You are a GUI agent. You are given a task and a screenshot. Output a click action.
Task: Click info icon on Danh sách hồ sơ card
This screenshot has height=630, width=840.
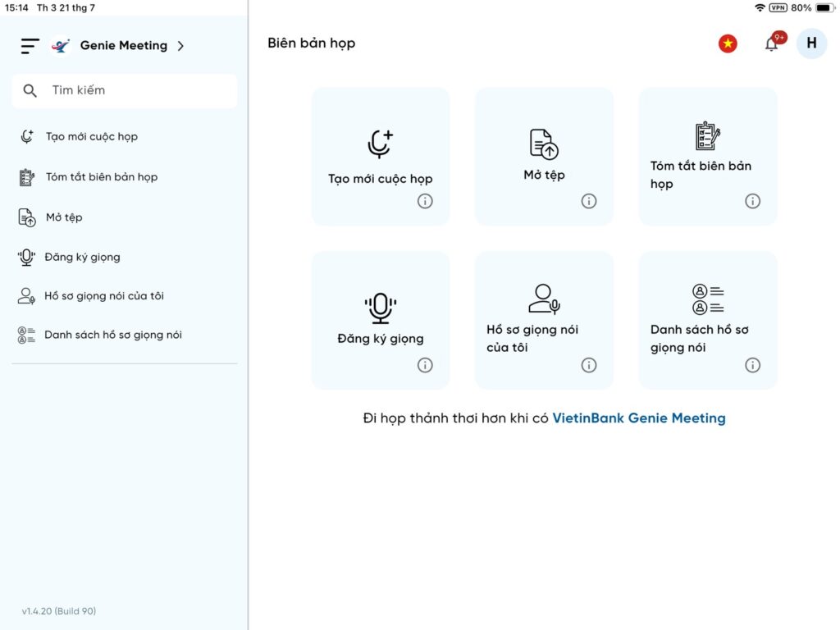(753, 365)
